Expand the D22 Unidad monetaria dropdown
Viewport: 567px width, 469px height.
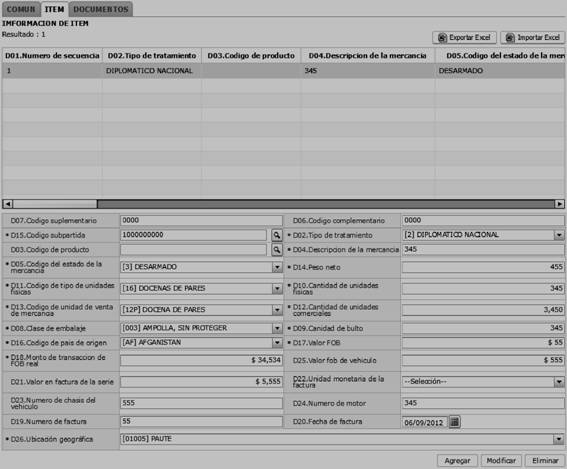point(559,381)
